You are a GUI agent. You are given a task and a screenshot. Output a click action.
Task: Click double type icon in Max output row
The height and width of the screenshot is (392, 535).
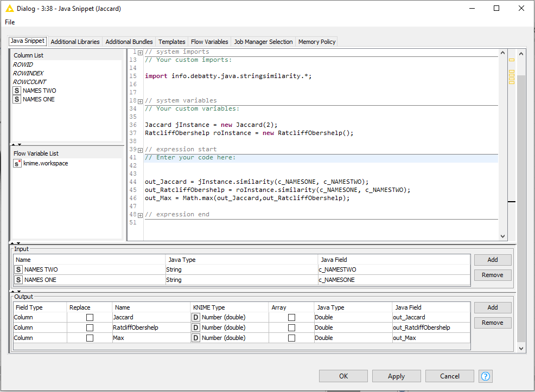pyautogui.click(x=195, y=338)
